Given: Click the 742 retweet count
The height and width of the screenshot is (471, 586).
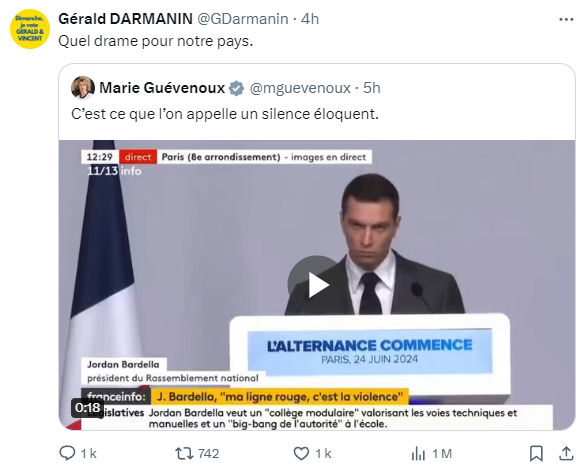Looking at the screenshot, I should [x=209, y=453].
